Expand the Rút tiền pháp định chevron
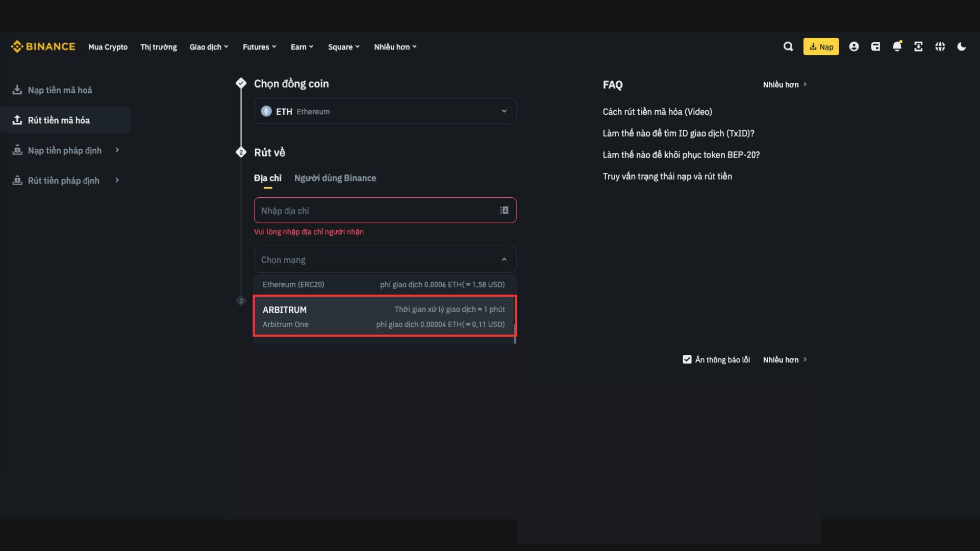This screenshot has height=551, width=980. (x=117, y=180)
